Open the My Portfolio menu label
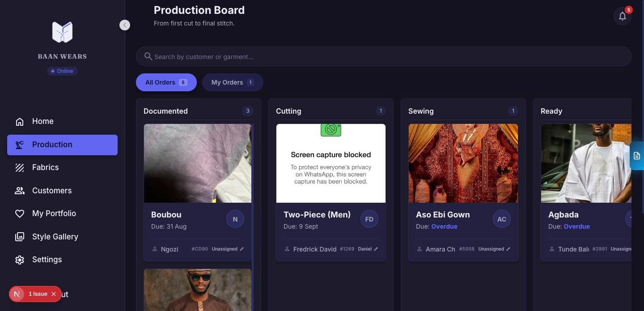Viewport: 644px width, 311px height. tap(54, 213)
